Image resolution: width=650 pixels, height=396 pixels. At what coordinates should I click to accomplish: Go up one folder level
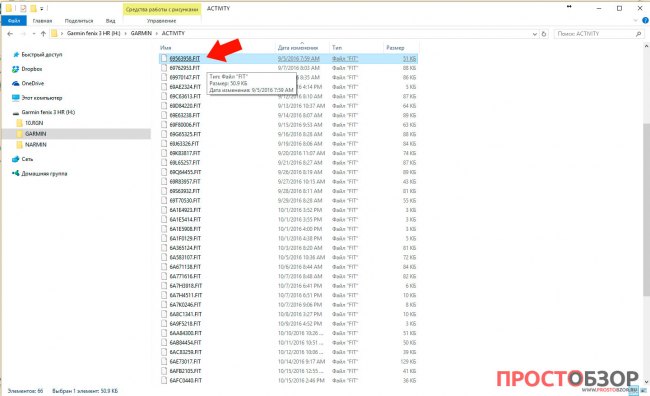click(43, 34)
